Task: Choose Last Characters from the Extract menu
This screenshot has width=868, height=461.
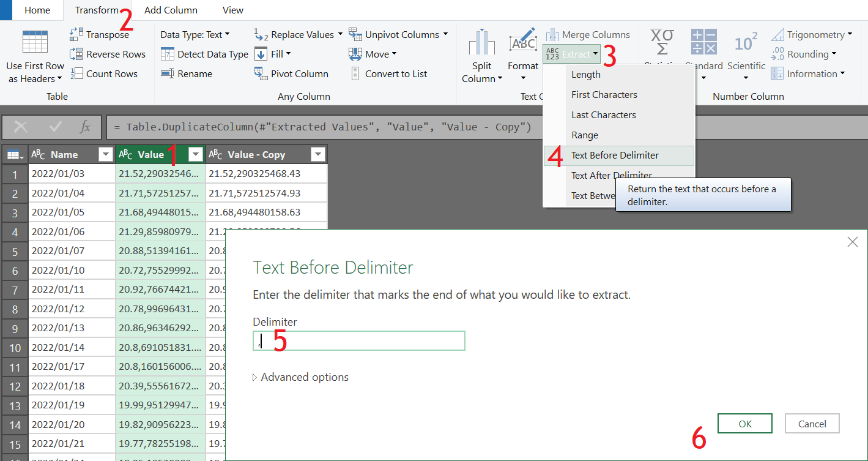Action: point(619,115)
